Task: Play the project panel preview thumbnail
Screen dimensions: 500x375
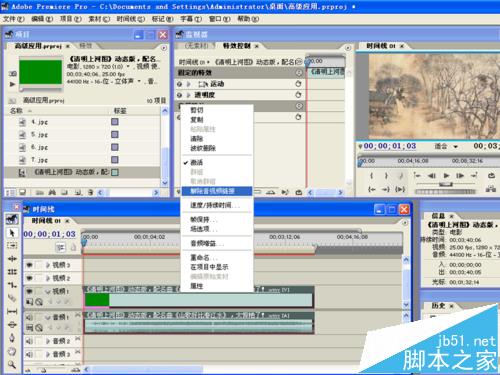Action: click(x=12, y=84)
